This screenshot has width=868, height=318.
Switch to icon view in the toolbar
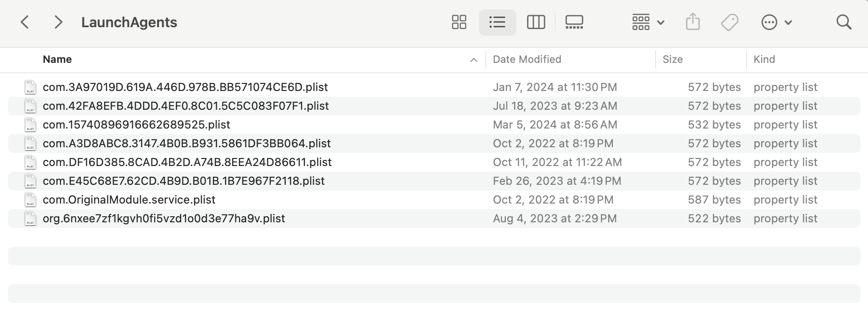click(x=459, y=22)
